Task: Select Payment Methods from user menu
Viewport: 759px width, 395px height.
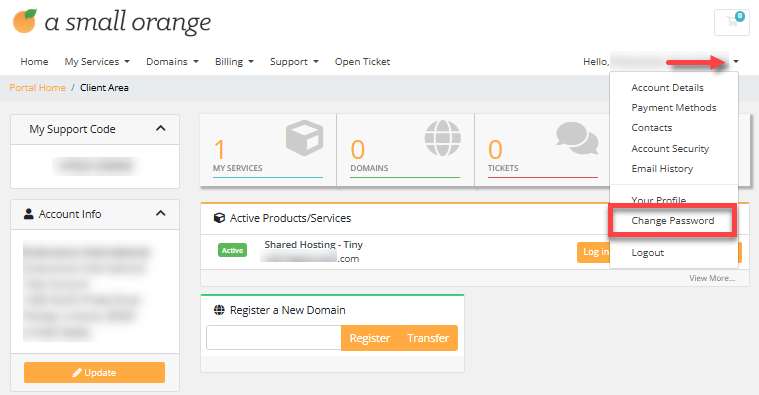Action: [x=674, y=107]
